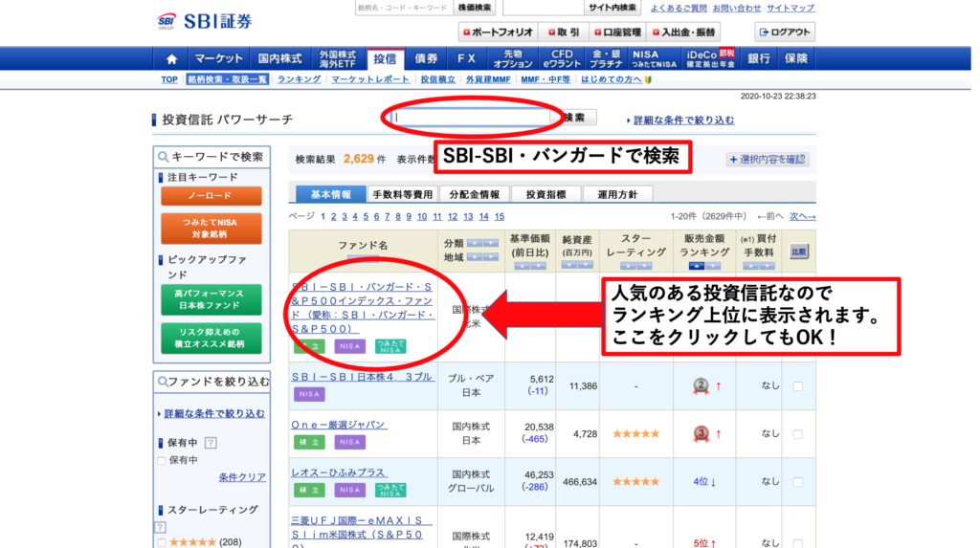Viewport: 980px width, 548px height.
Task: Sort 販売金額ランキング column descending
Action: tap(712, 266)
